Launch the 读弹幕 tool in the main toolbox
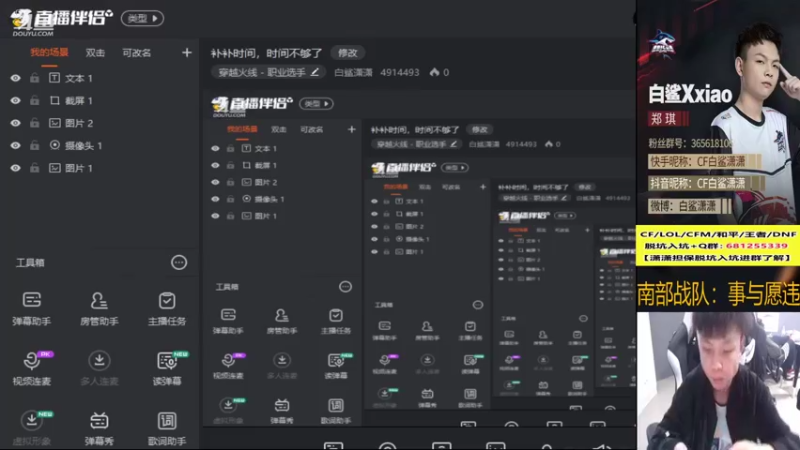800x450 pixels. pyautogui.click(x=167, y=367)
